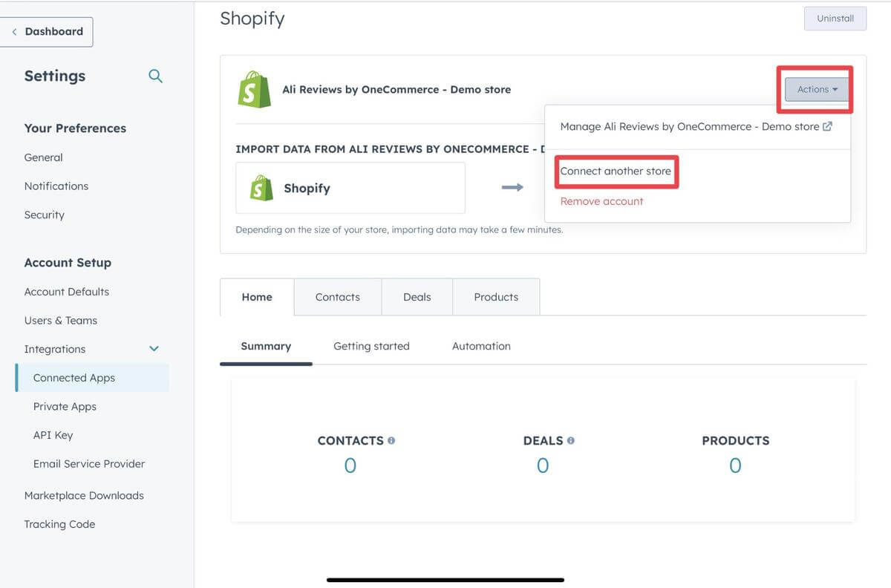Viewport: 891px width, 588px height.
Task: Open external link icon beside Manage Ali Reviews
Action: [x=827, y=126]
